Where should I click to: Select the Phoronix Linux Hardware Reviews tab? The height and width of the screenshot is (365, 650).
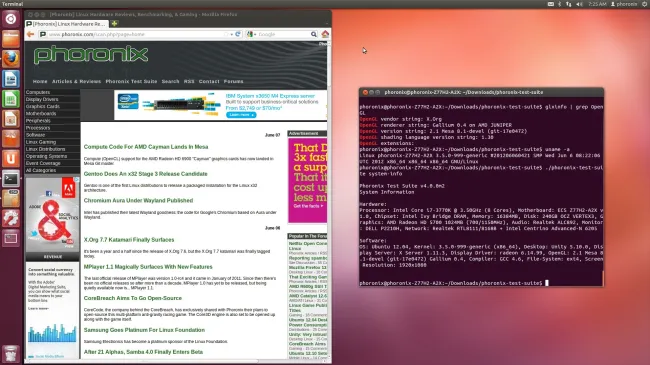(66, 24)
